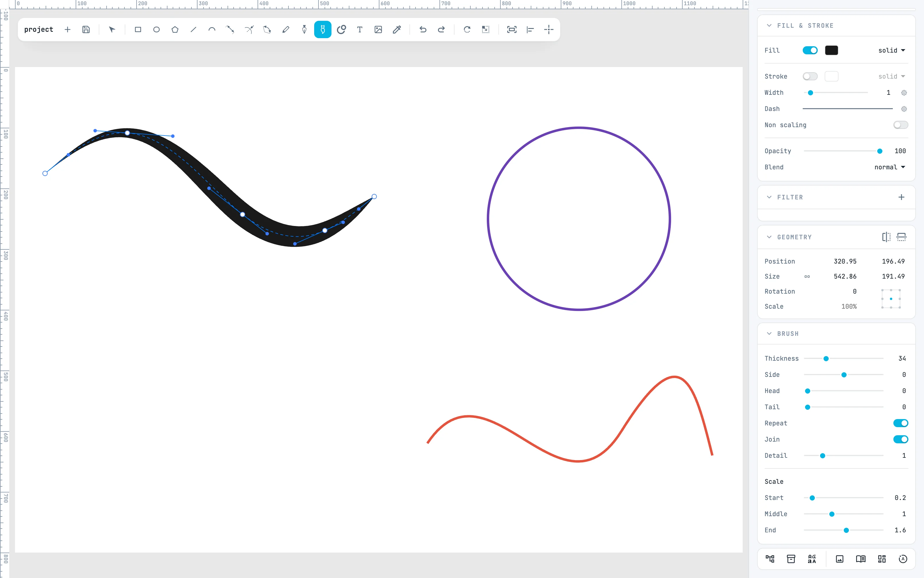The height and width of the screenshot is (578, 924).
Task: Select the Pen nib tool
Action: click(x=304, y=29)
